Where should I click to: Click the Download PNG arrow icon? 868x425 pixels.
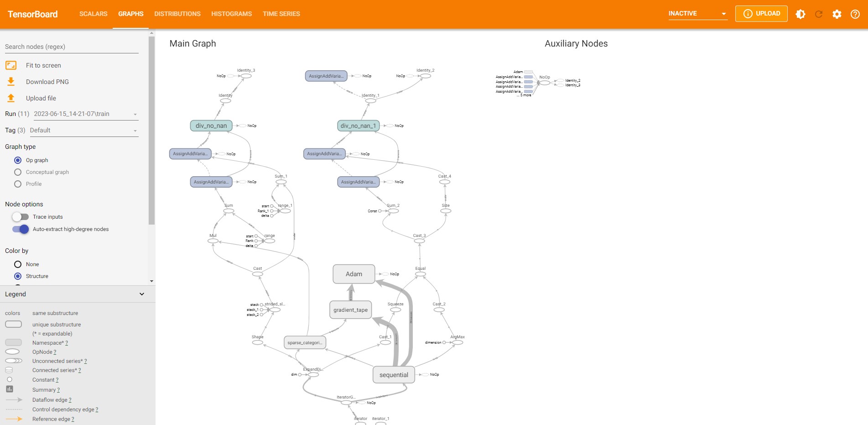(11, 82)
